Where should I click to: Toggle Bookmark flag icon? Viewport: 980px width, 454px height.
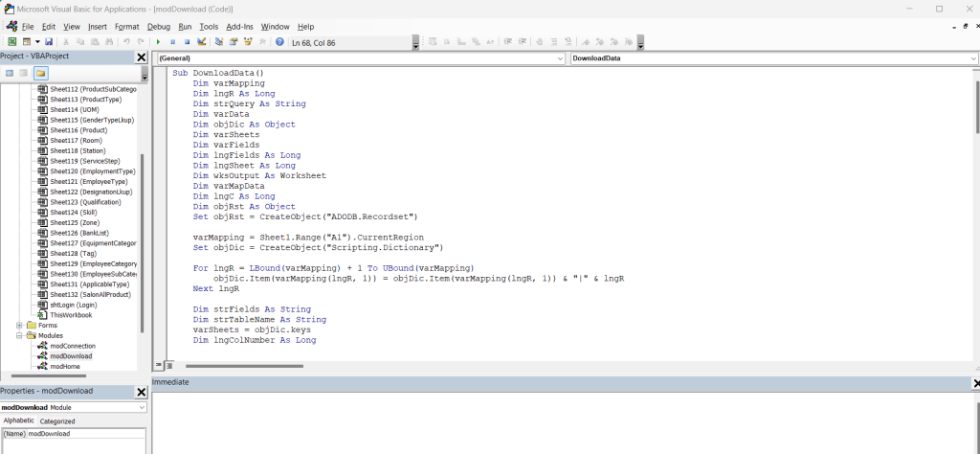point(585,42)
